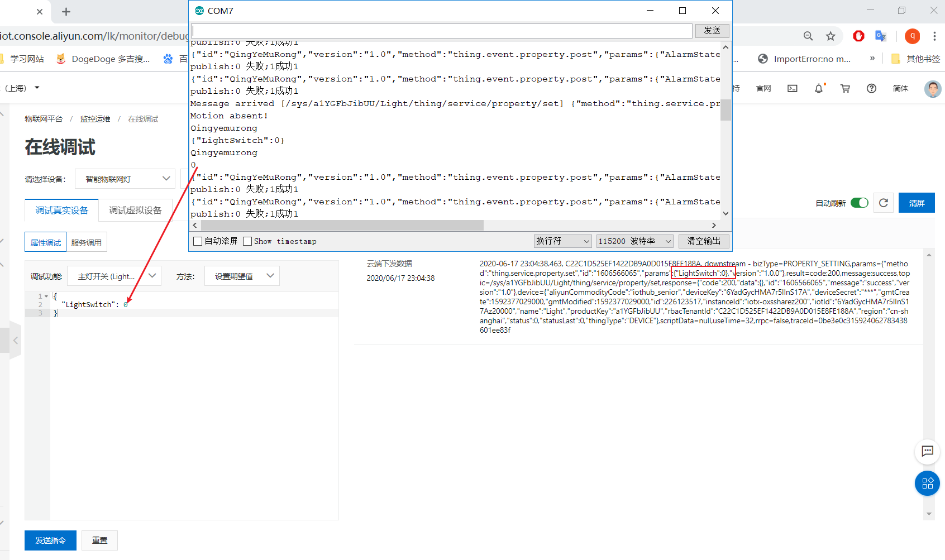Viewport: 945px width, 560px height.
Task: Open the DogeDoge bookmark
Action: (103, 59)
